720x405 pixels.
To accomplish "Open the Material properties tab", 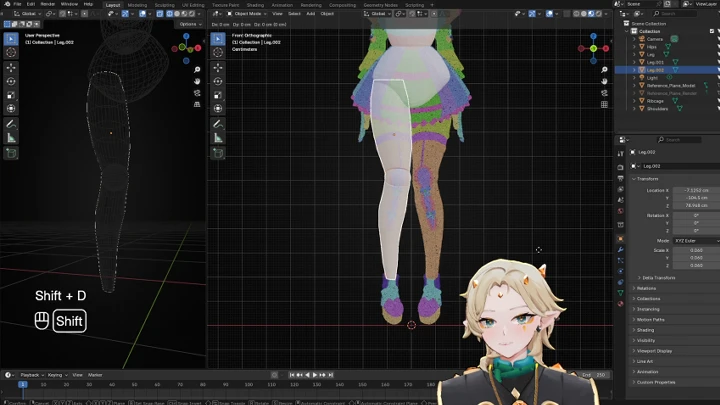I will (x=620, y=304).
